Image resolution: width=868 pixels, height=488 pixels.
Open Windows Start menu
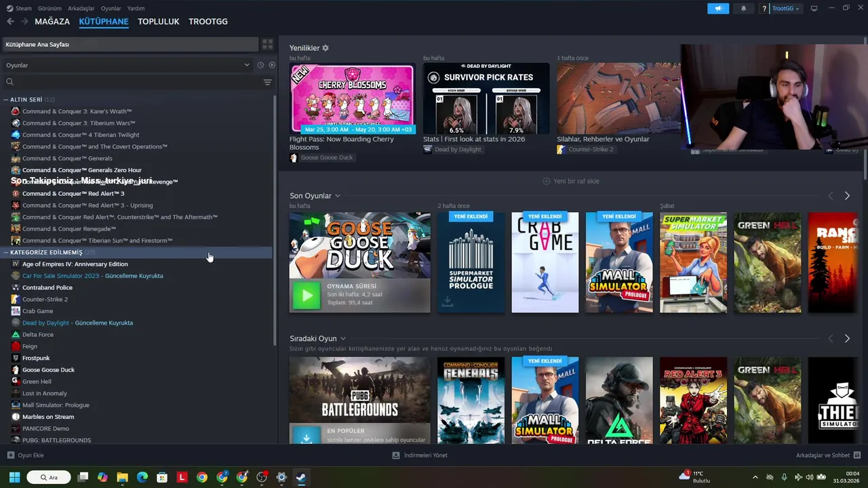(14, 477)
